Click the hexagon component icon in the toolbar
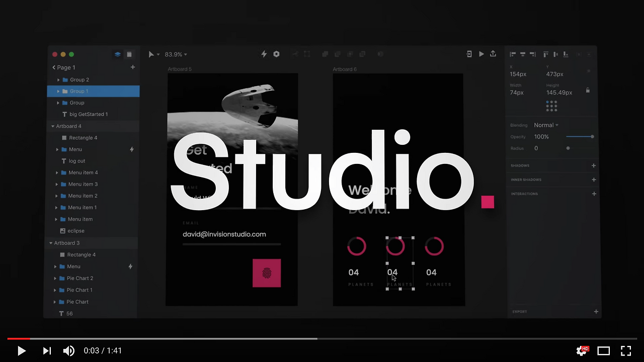This screenshot has width=644, height=362. click(x=276, y=54)
